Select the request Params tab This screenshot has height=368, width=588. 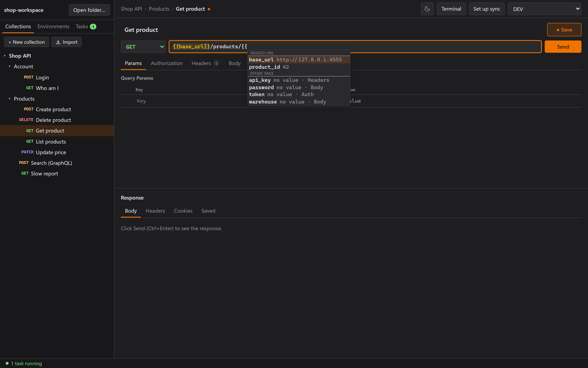click(x=133, y=63)
